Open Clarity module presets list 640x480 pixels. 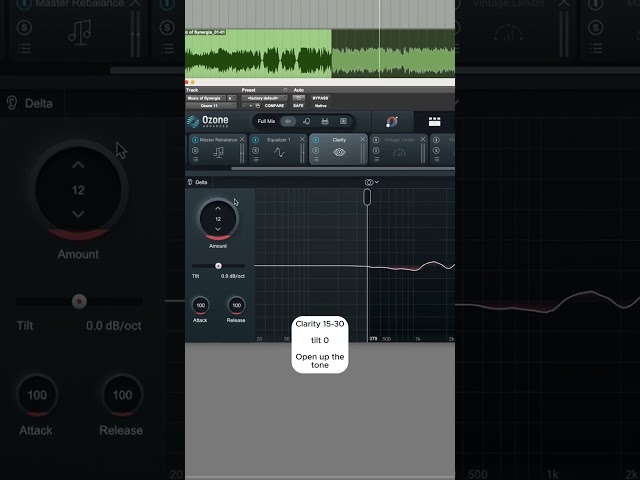pos(316,160)
